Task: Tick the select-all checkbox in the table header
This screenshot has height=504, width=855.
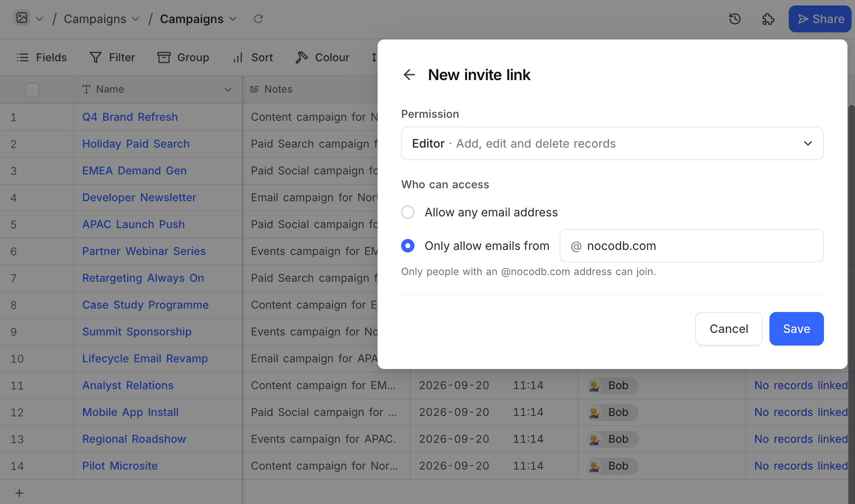Action: [32, 89]
